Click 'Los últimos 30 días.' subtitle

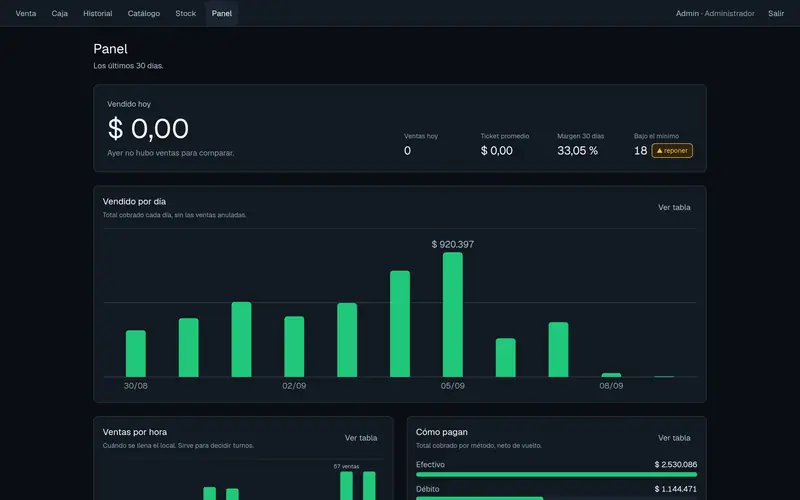pyautogui.click(x=128, y=66)
